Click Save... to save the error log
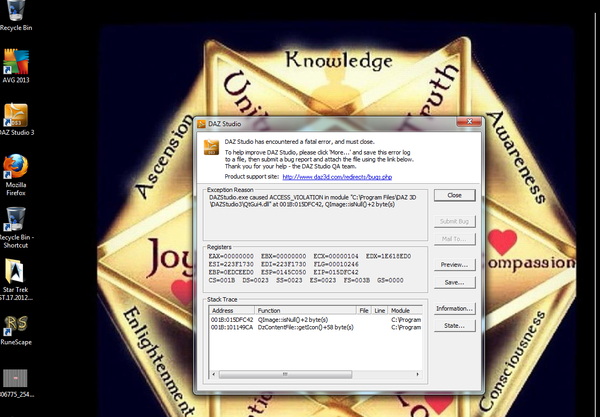The width and height of the screenshot is (600, 417). point(455,282)
